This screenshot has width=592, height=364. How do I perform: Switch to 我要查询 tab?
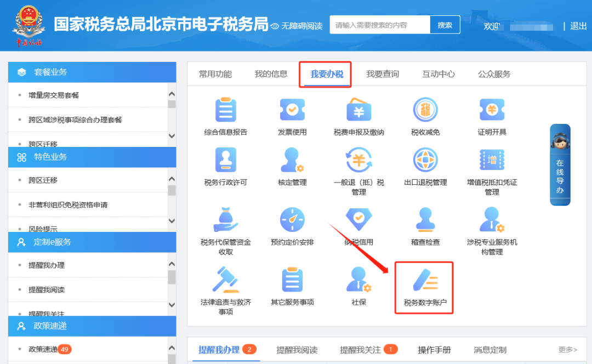(383, 74)
